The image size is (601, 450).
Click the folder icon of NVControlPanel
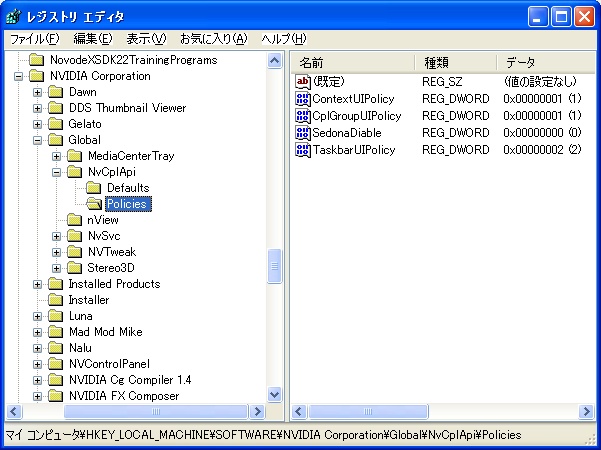click(x=56, y=364)
